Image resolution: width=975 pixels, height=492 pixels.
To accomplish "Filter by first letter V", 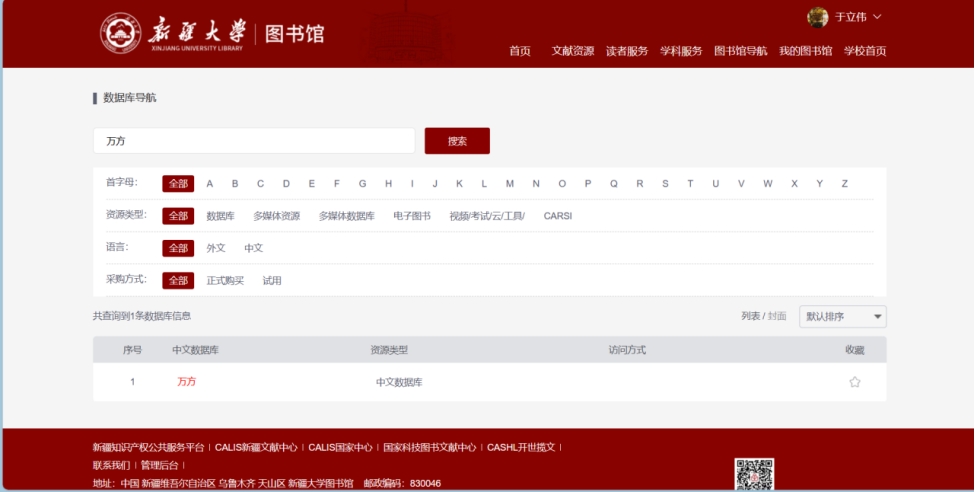I will point(741,183).
